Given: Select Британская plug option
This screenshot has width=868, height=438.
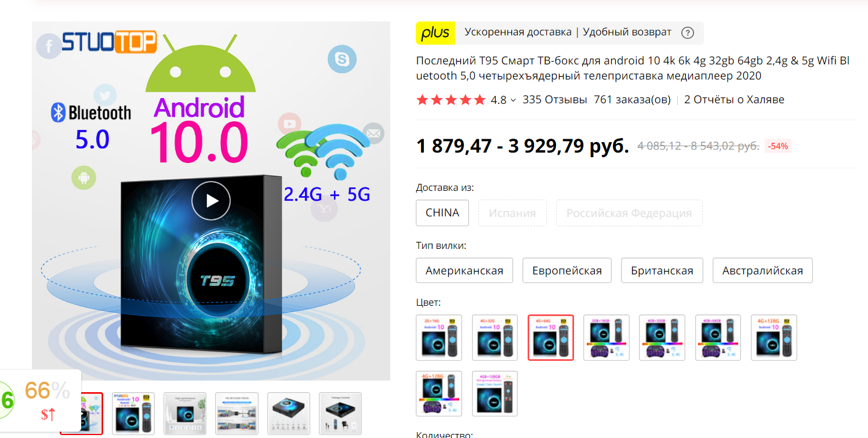Looking at the screenshot, I should (x=662, y=270).
